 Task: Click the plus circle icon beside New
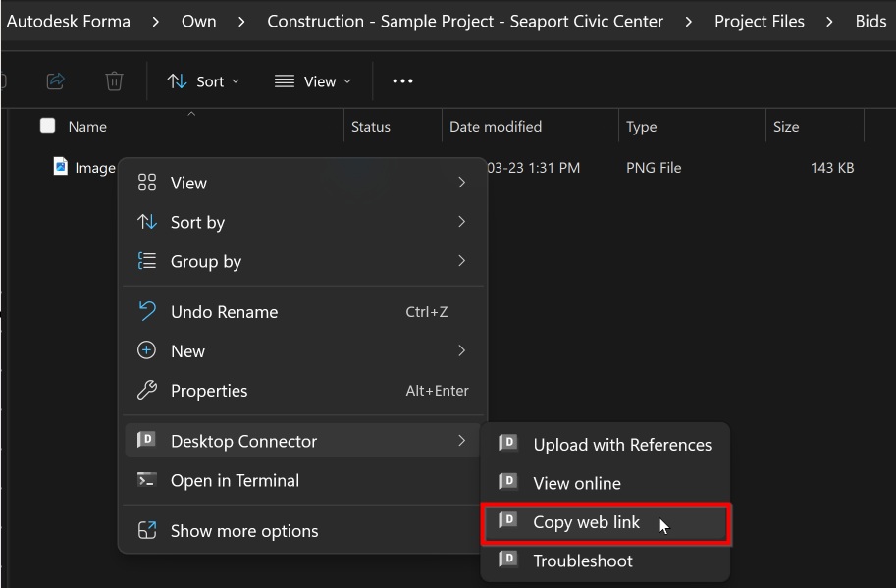pos(147,350)
